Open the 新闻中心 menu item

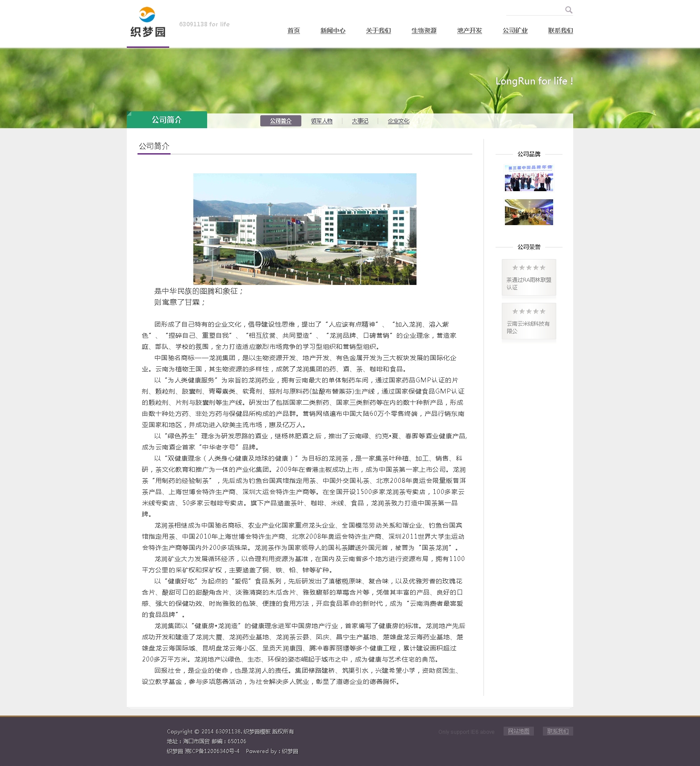click(333, 30)
